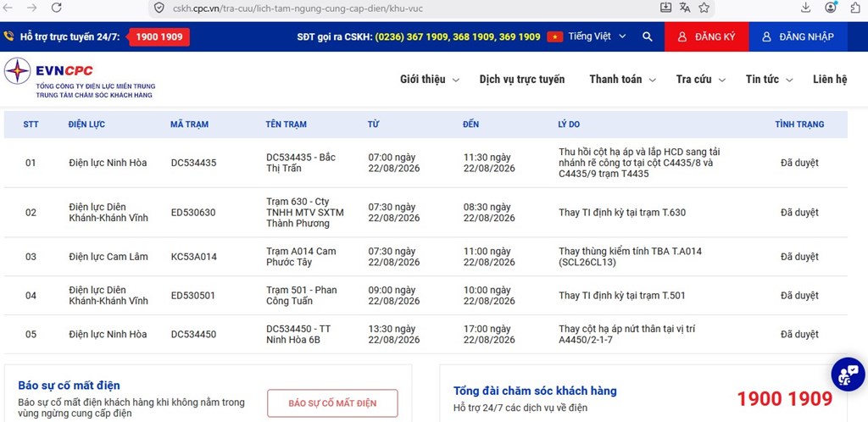
Task: Open the browser profile account icon
Action: click(831, 7)
